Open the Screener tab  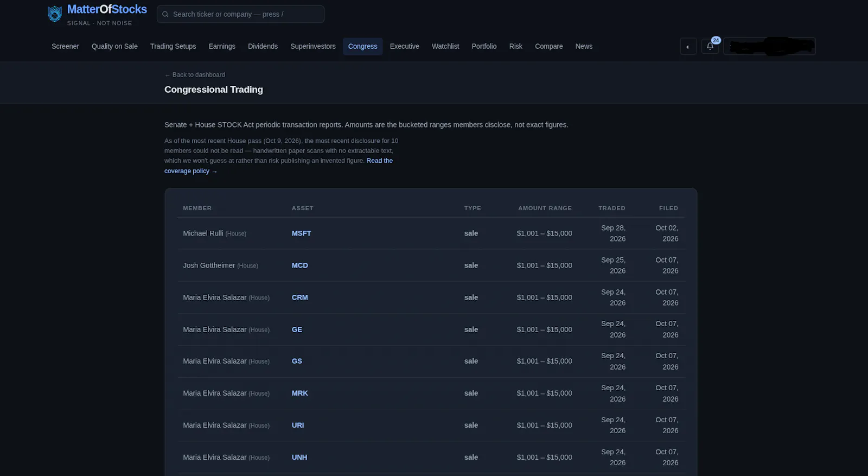[65, 46]
